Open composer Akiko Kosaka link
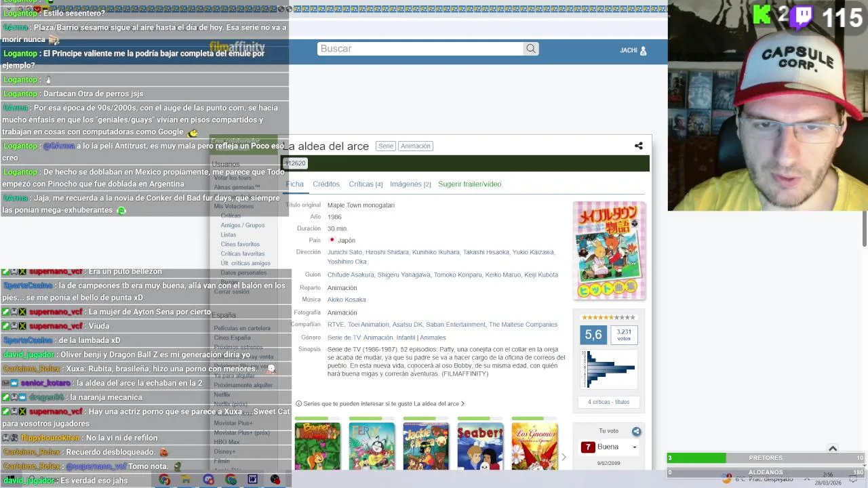 point(347,300)
